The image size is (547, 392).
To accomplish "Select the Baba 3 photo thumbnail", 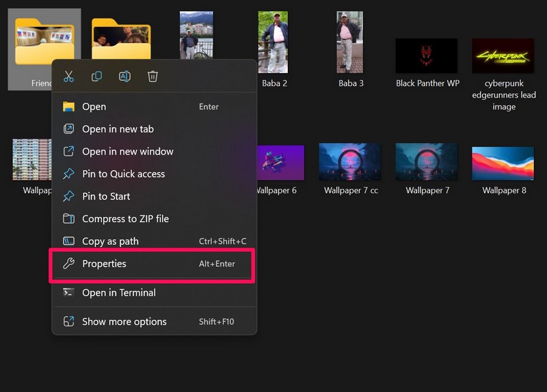I will 350,42.
